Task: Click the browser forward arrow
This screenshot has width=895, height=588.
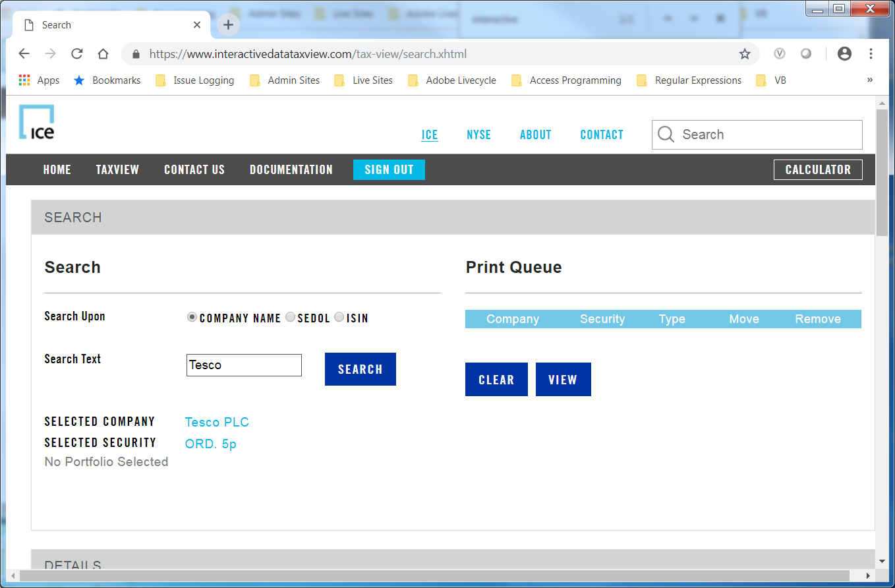Action: click(x=51, y=54)
